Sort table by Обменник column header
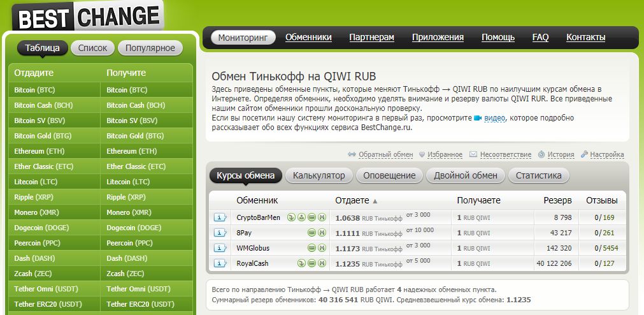This screenshot has height=315, width=644. point(257,201)
